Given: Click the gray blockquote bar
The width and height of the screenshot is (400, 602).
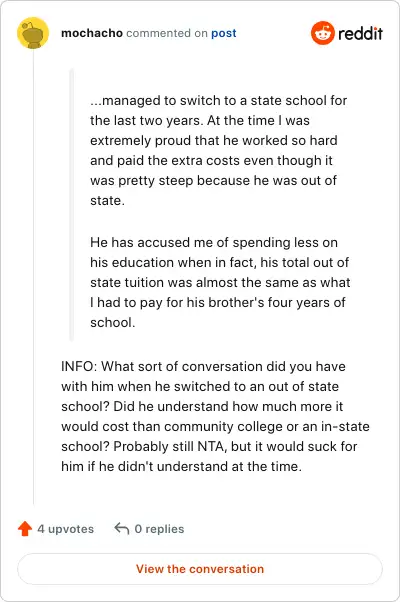Looking at the screenshot, I should (x=71, y=205).
